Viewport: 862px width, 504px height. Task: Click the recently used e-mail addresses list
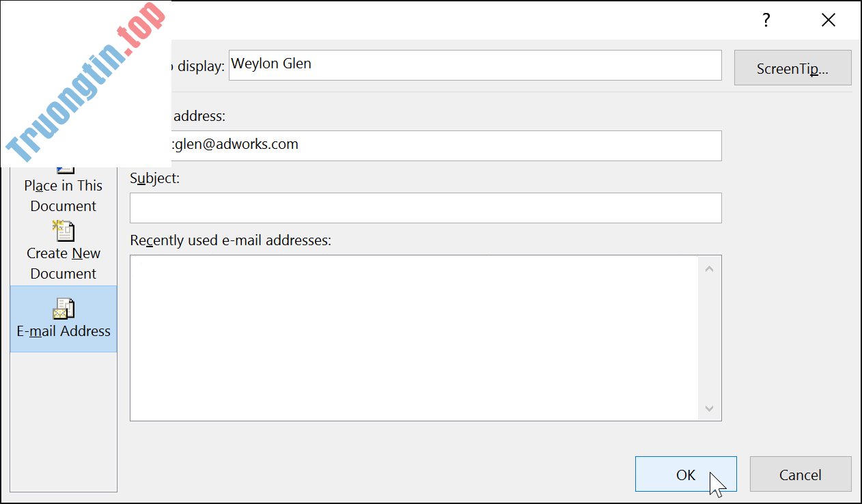click(x=413, y=338)
